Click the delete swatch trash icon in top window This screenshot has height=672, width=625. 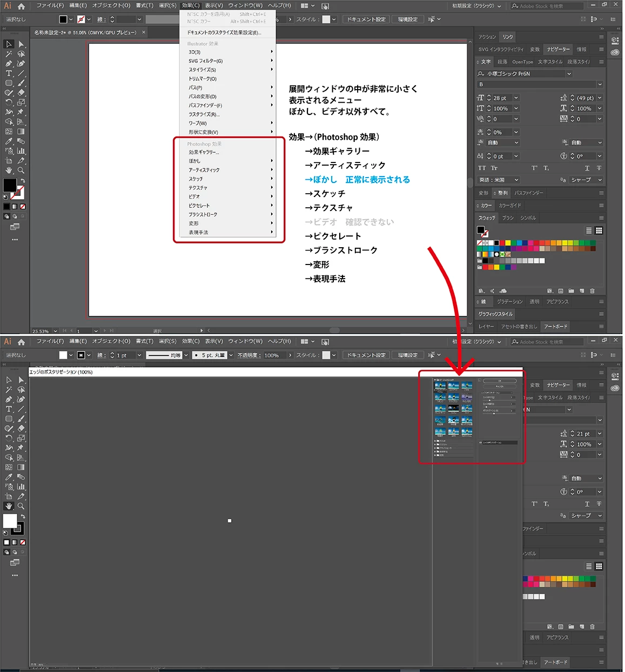[593, 291]
